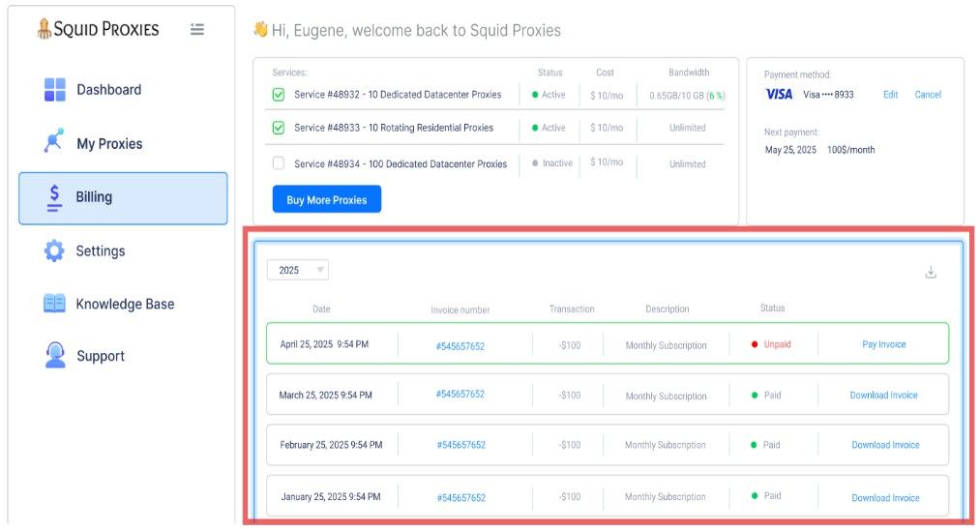980x529 pixels.
Task: Download the March 25 invoice
Action: click(x=884, y=395)
